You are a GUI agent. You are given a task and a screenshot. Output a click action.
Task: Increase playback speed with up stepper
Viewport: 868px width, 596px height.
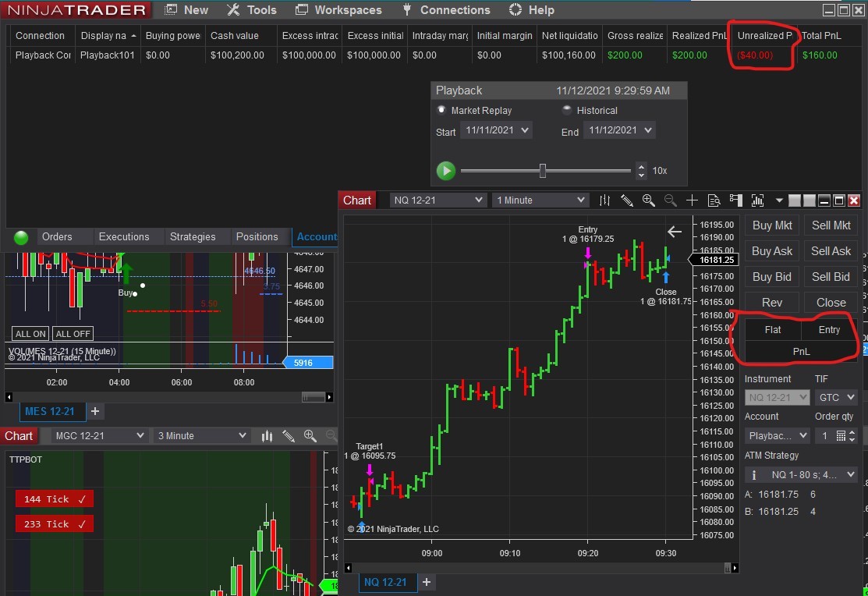[641, 166]
